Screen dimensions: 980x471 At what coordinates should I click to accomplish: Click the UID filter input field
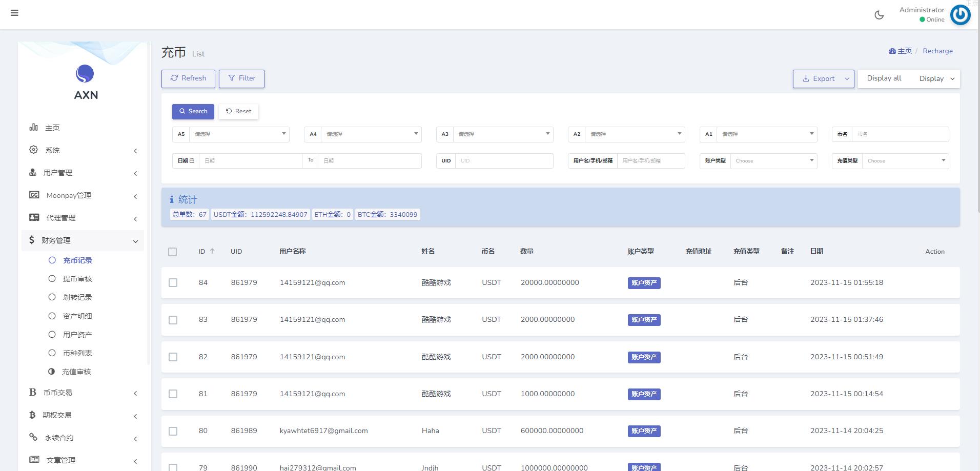pos(504,161)
